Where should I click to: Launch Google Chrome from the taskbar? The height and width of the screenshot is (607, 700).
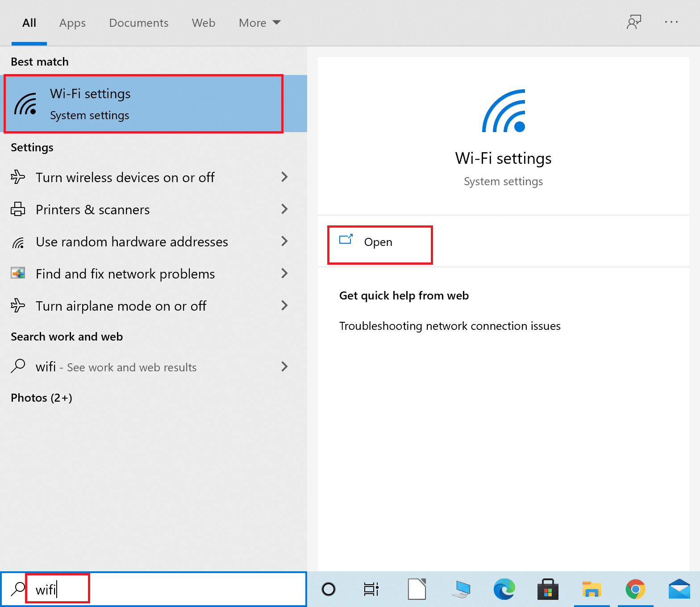pos(635,589)
